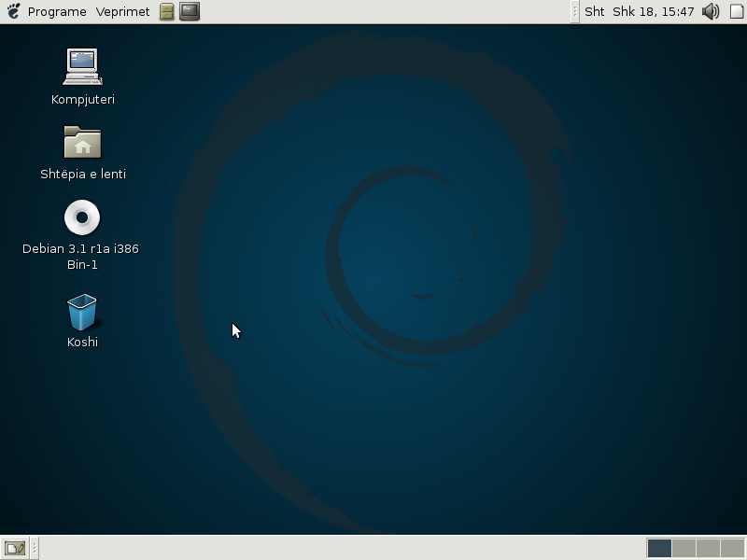The image size is (747, 560).
Task: Open the Veprimet menu
Action: [122, 11]
